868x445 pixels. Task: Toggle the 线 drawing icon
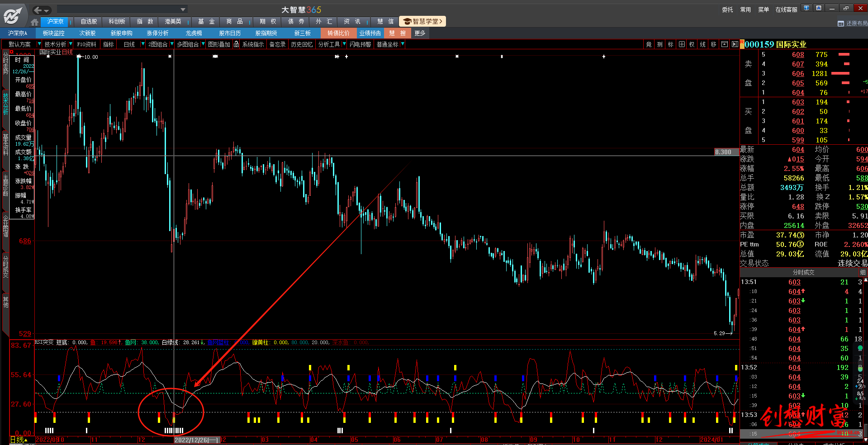coord(702,44)
